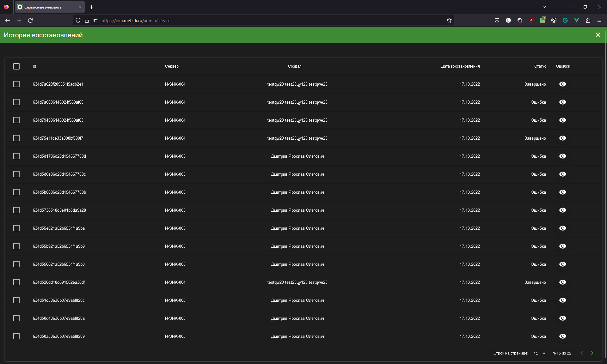View errors for record 634d50d48636b37e9abf828a
607x364 pixels.
[x=563, y=318]
